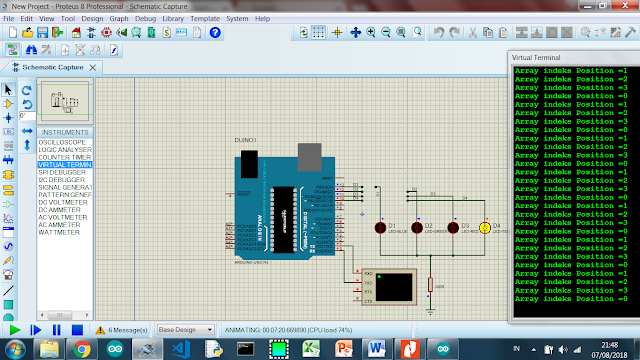
Task: Start simulation with the green play button
Action: point(15,330)
